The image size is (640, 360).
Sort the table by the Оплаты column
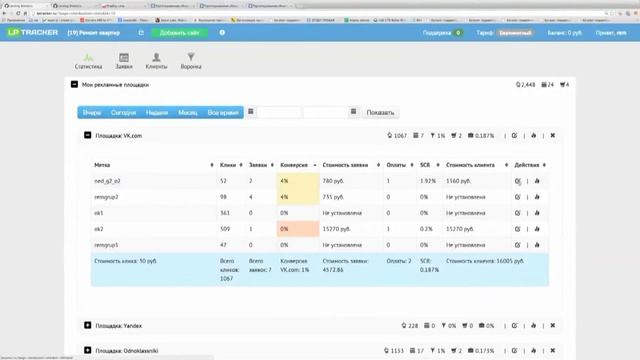point(400,165)
